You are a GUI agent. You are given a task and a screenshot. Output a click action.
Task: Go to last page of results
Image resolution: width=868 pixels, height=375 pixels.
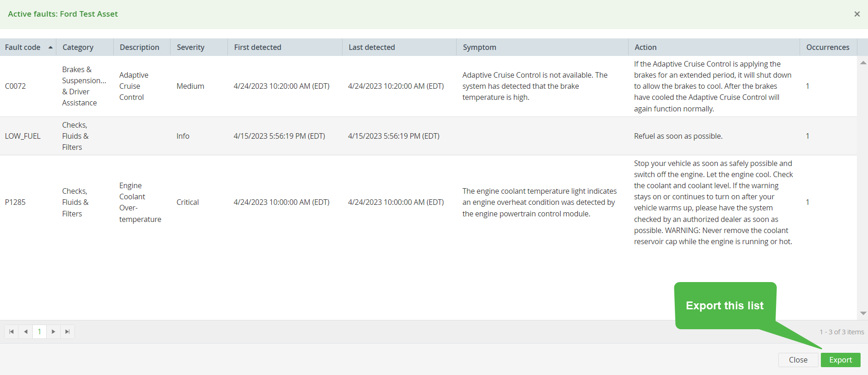[67, 332]
